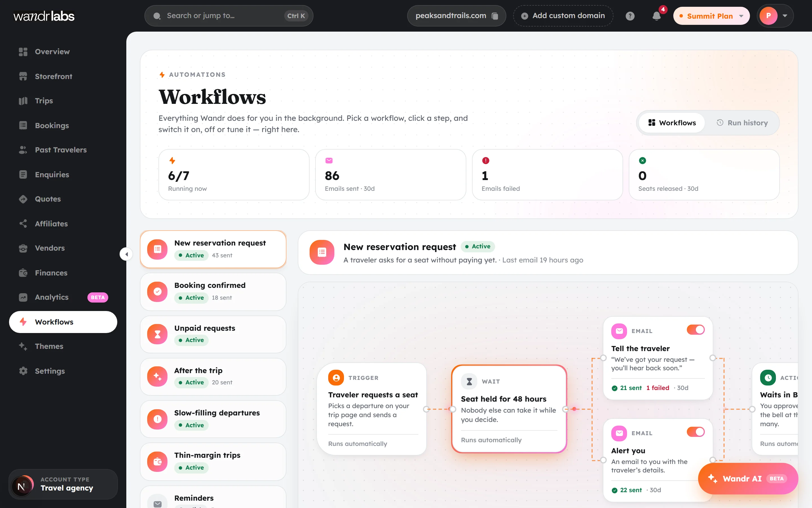Select the Slow-filling departures workflow card
Screen dimensions: 812x508
(213, 419)
